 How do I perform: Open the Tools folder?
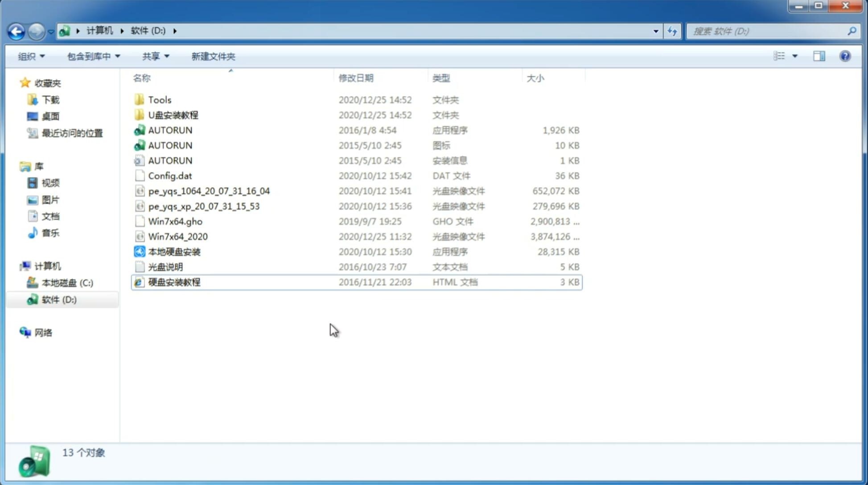pyautogui.click(x=159, y=99)
